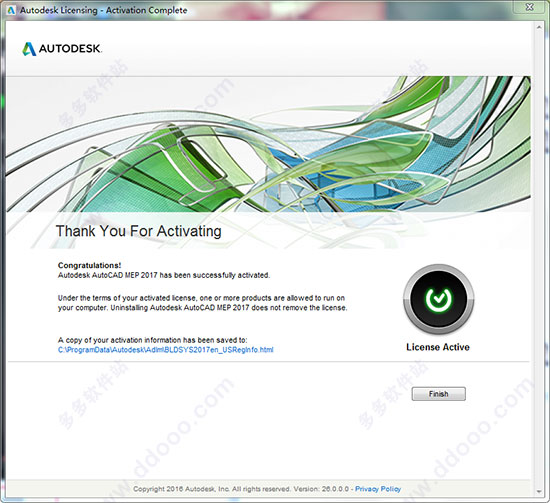Click the 'Under the terms of your activated license' text
The width and height of the screenshot is (550, 503).
point(202,303)
